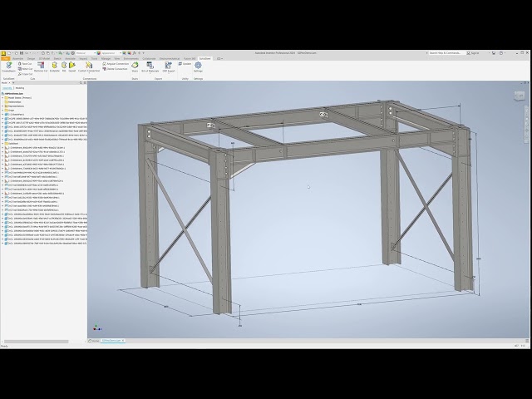The image size is (532, 399).
Task: Select the root assembly file in browser
Action: coord(12,93)
